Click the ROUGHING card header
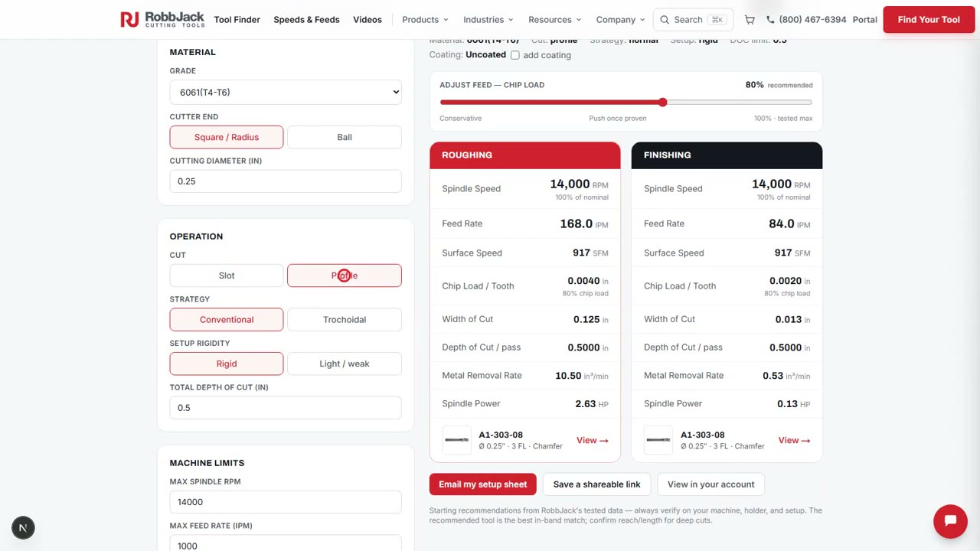980x551 pixels. click(525, 155)
